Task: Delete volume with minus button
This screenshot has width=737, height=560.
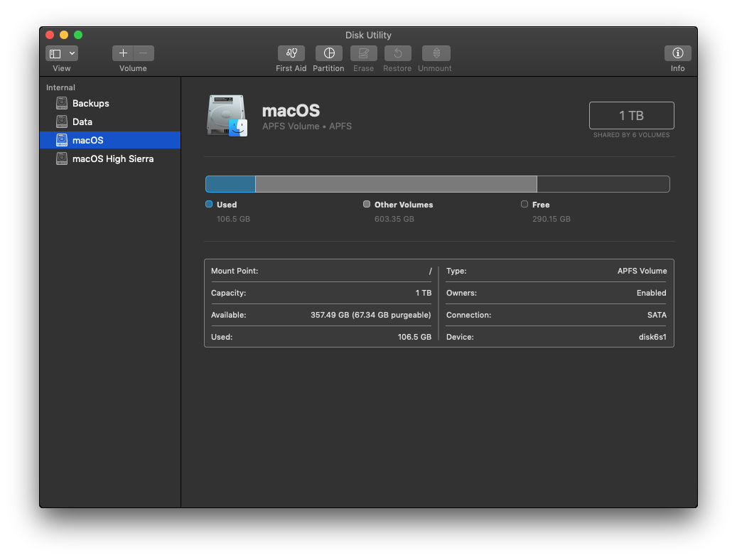Action: pos(144,53)
